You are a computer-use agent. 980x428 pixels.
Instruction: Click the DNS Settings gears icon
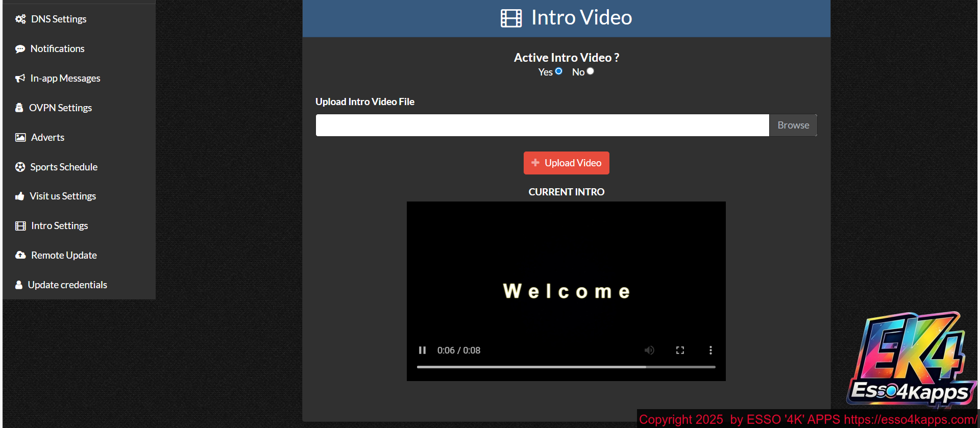click(20, 19)
